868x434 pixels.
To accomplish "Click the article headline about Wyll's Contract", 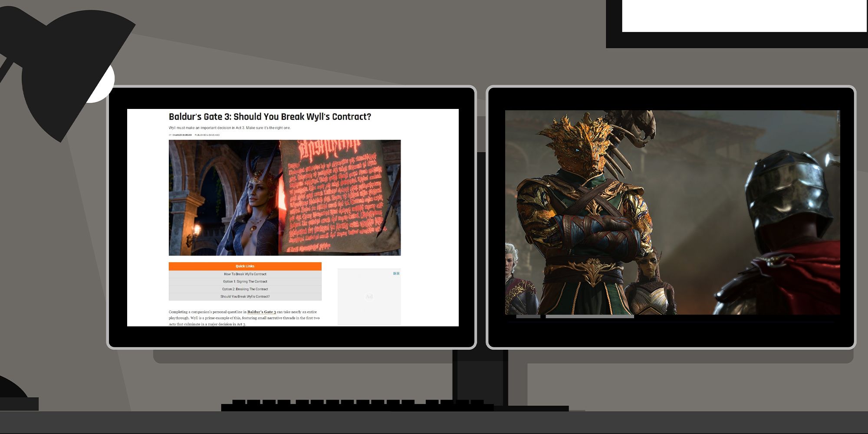I will click(270, 117).
